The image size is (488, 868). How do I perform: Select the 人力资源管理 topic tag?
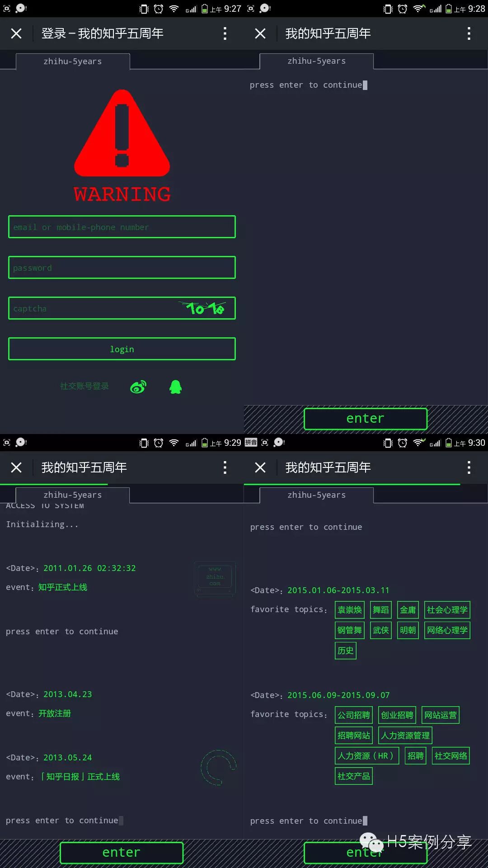coord(405,736)
